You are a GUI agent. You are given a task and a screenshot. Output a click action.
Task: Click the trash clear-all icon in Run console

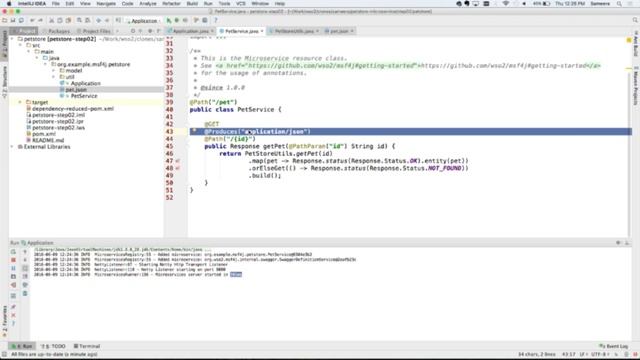[25, 293]
